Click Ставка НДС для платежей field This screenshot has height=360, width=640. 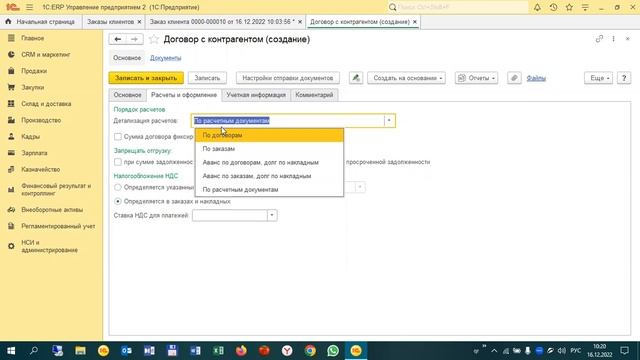(x=230, y=215)
